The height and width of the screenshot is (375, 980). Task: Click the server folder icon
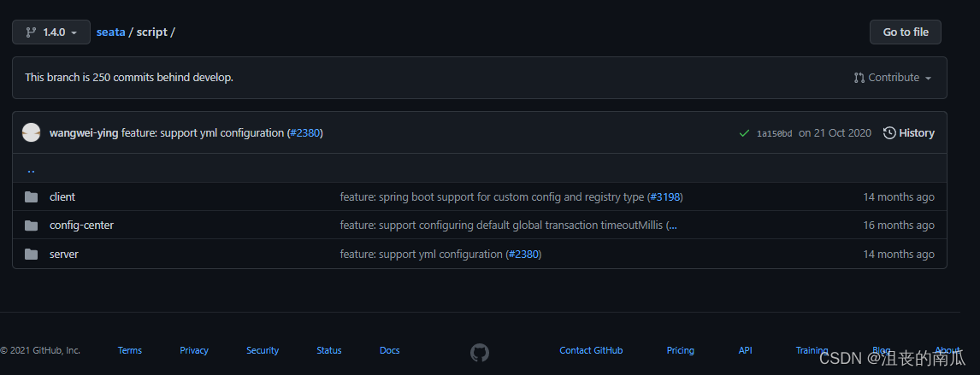coord(32,255)
